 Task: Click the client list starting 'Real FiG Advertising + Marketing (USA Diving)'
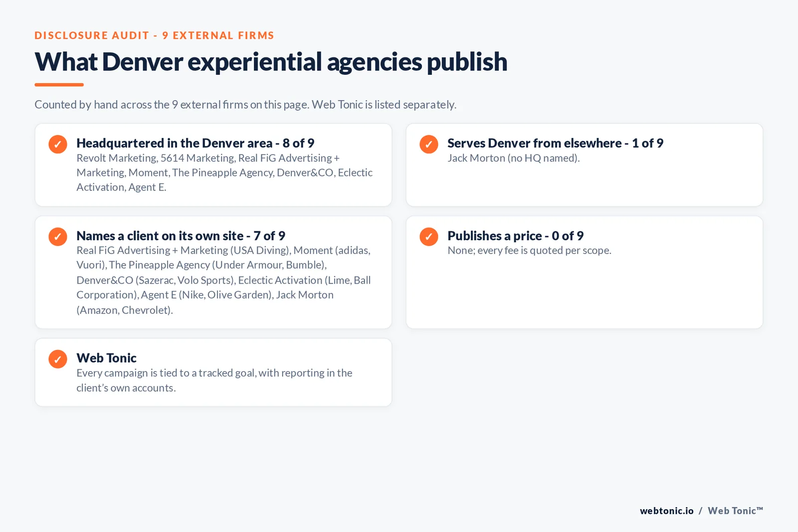coord(224,280)
